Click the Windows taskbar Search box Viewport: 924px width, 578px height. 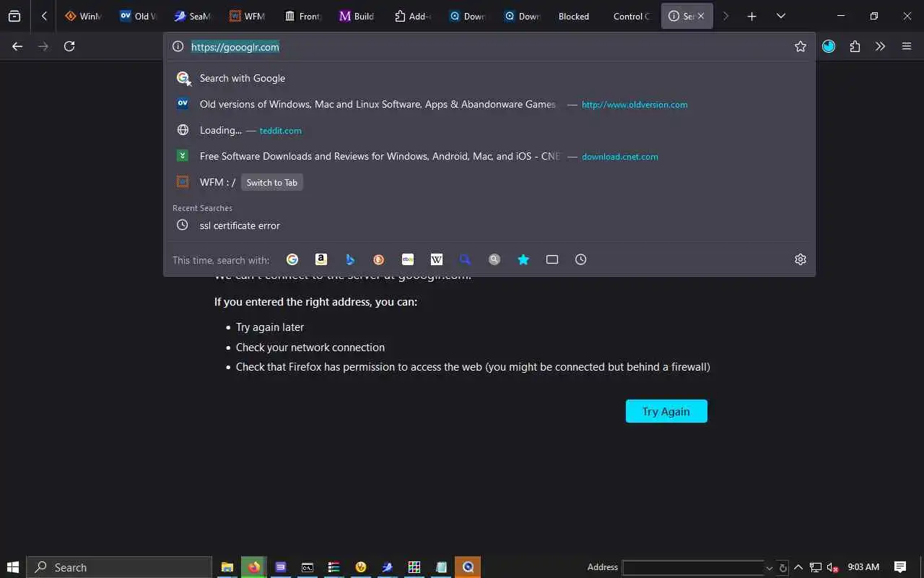coord(119,567)
